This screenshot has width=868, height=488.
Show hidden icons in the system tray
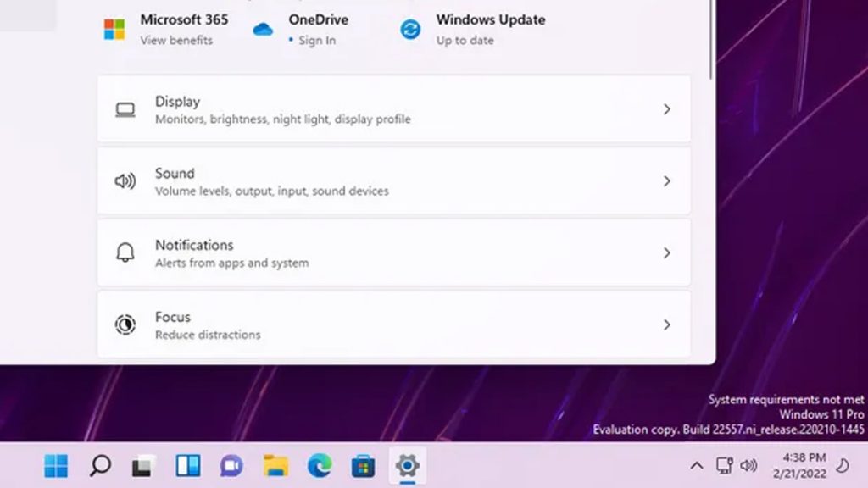pos(697,465)
